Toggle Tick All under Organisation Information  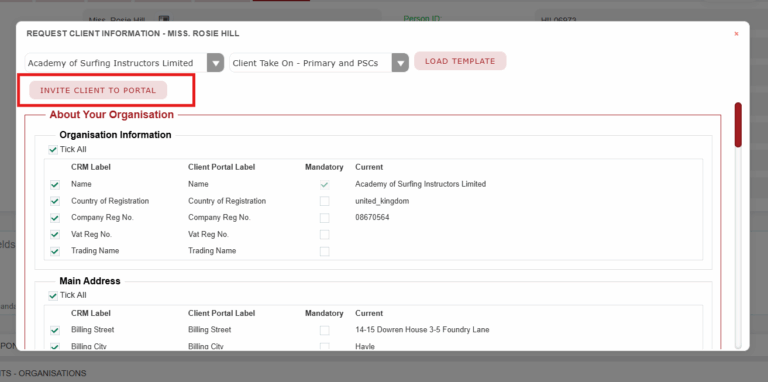click(53, 149)
